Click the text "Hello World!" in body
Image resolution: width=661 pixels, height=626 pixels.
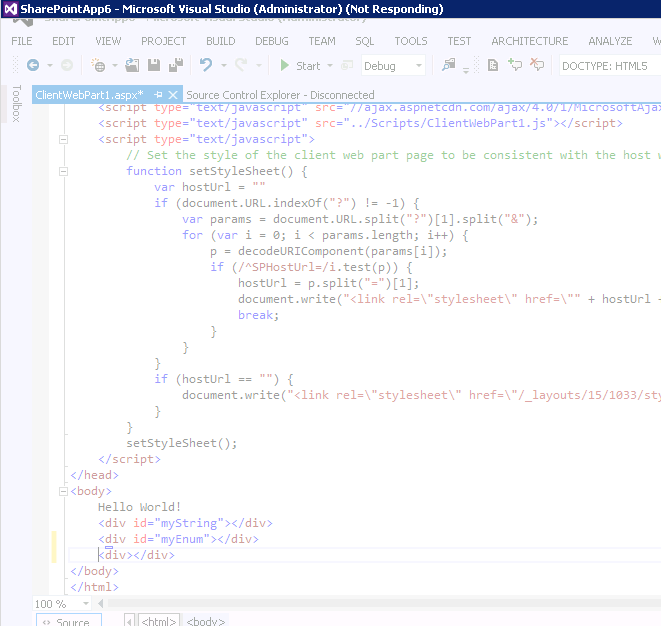pyautogui.click(x=139, y=507)
